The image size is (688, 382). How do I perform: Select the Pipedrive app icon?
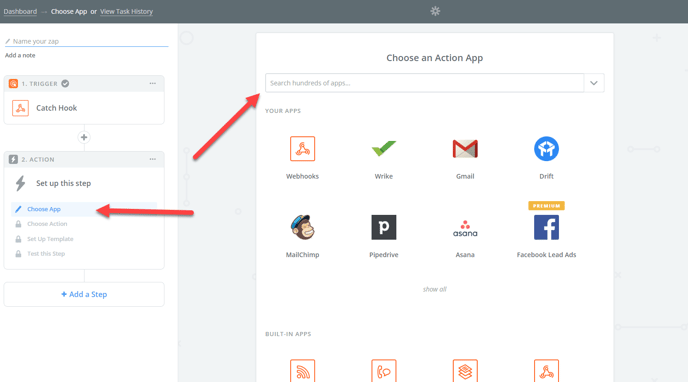pos(383,227)
